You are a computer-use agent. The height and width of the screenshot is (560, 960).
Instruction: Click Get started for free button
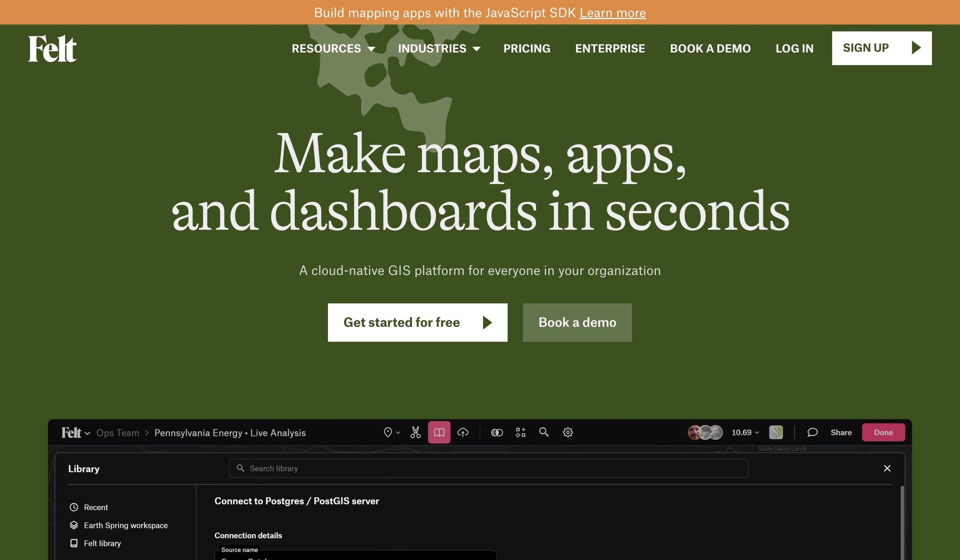tap(417, 322)
